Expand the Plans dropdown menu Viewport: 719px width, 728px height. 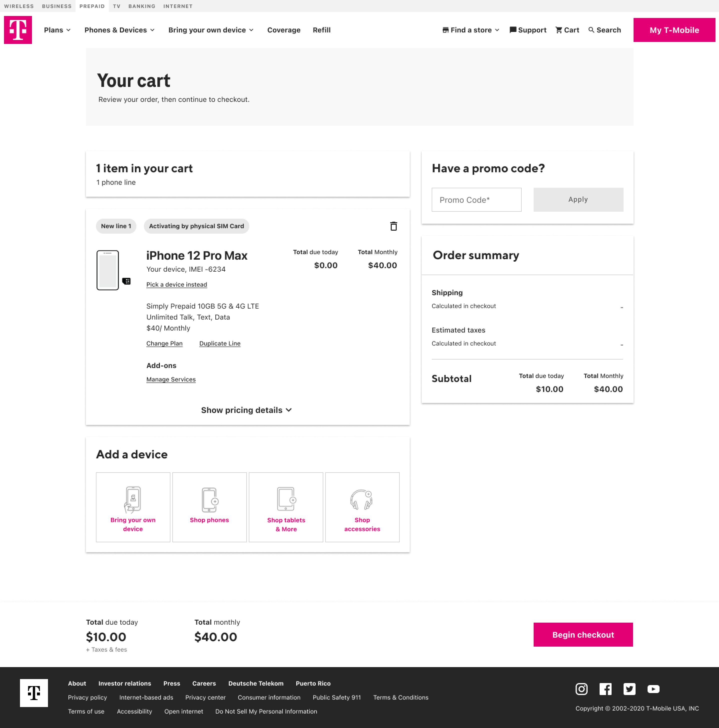pyautogui.click(x=57, y=30)
